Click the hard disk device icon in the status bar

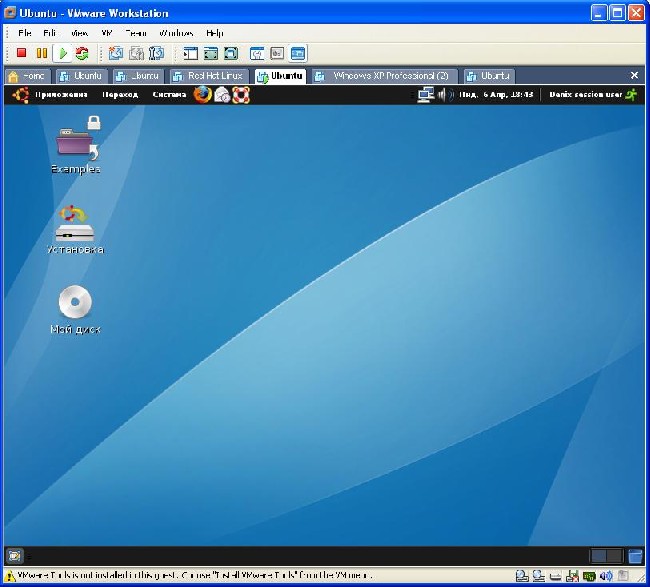pos(521,576)
